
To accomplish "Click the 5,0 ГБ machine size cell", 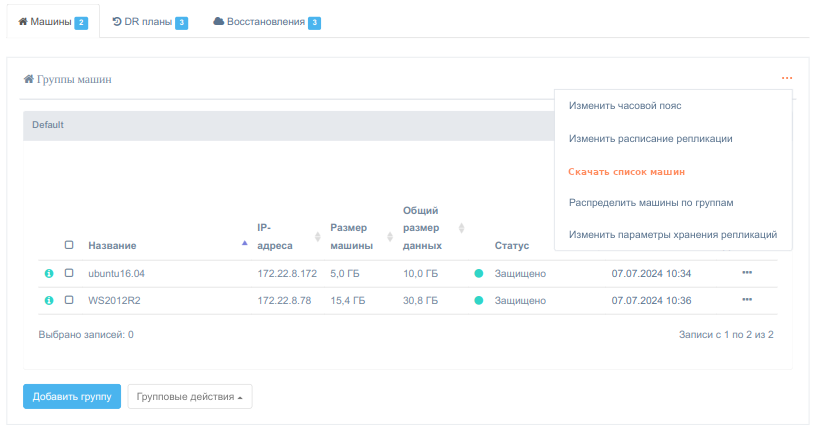I will point(345,274).
